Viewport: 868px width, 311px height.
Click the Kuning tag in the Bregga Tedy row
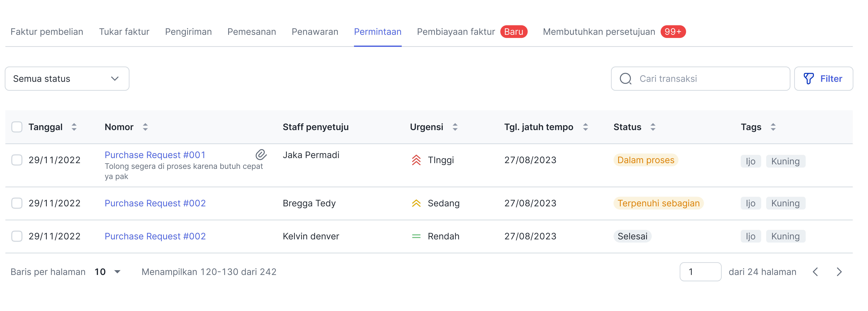coord(785,203)
